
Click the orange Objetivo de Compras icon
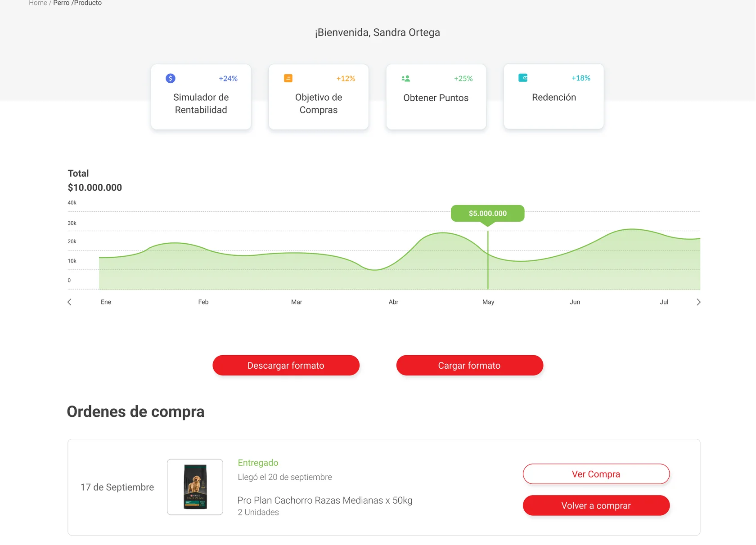[288, 78]
